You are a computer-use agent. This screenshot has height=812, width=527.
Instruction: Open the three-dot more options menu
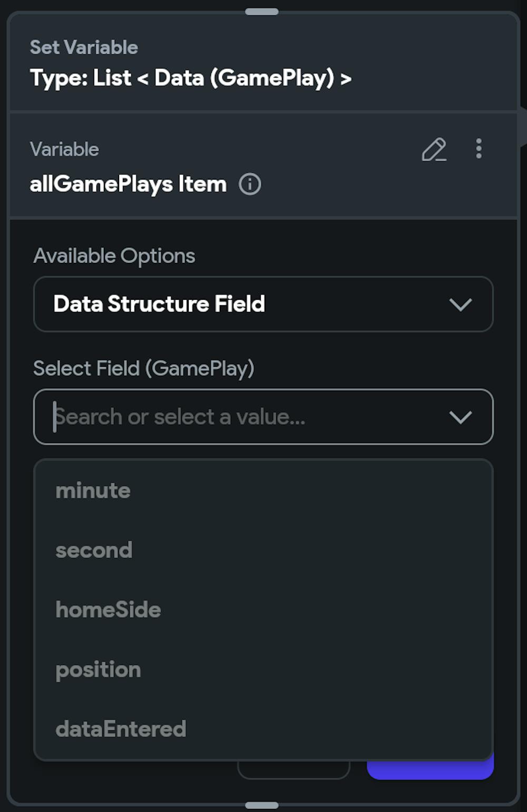[479, 149]
